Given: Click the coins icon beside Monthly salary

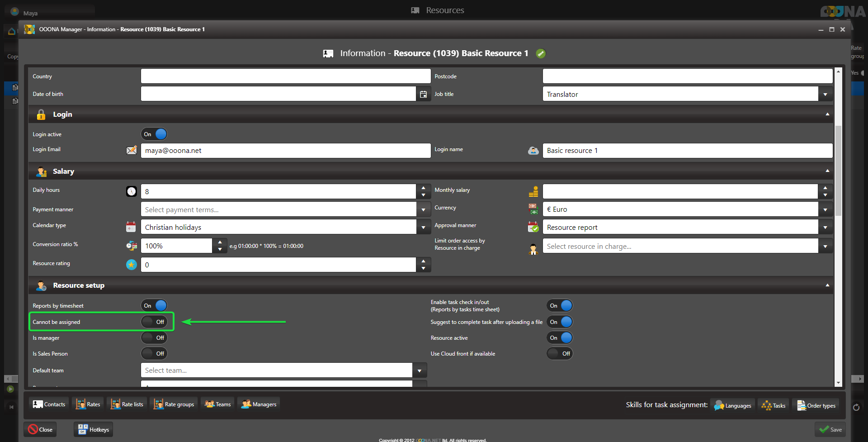Looking at the screenshot, I should tap(533, 191).
